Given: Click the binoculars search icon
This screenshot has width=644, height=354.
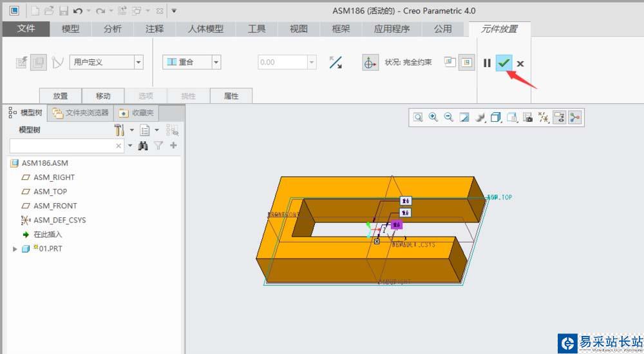Looking at the screenshot, I should coord(143,146).
